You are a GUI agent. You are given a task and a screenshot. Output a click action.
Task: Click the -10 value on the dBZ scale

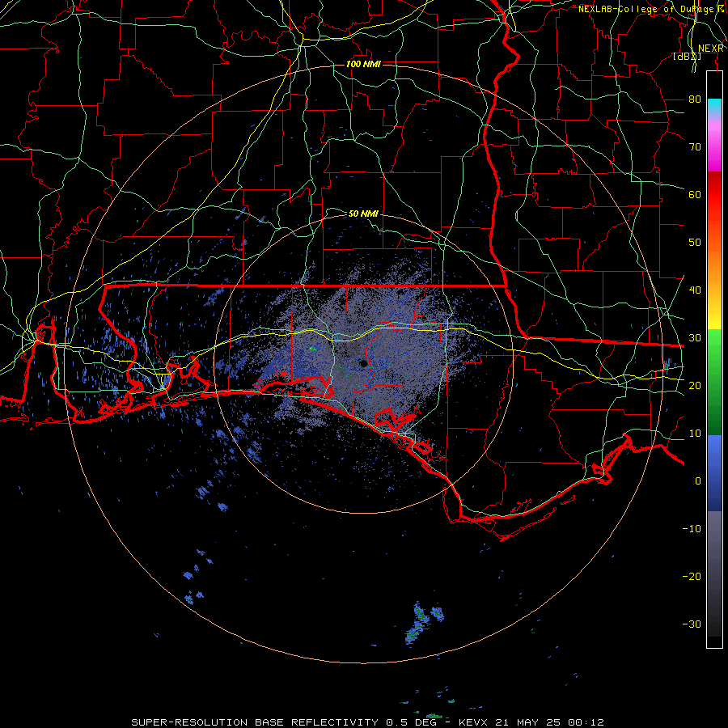point(692,529)
